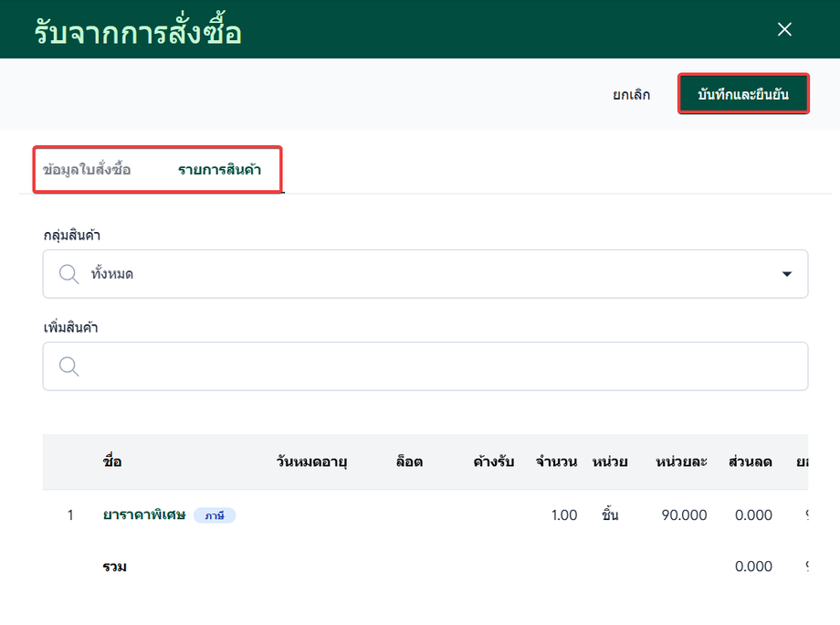Click the ภาษี tag beside ยาราดาพิเศษ
The image size is (840, 625).
[215, 515]
